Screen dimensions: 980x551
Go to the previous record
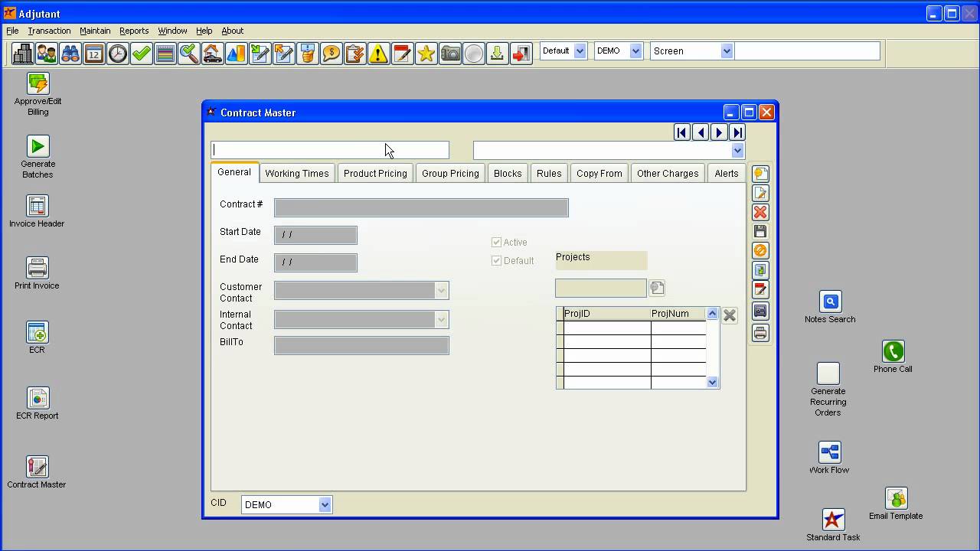700,132
